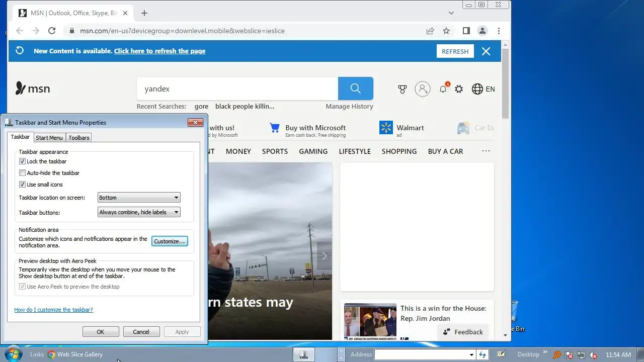View site information lock icon

pos(71,31)
